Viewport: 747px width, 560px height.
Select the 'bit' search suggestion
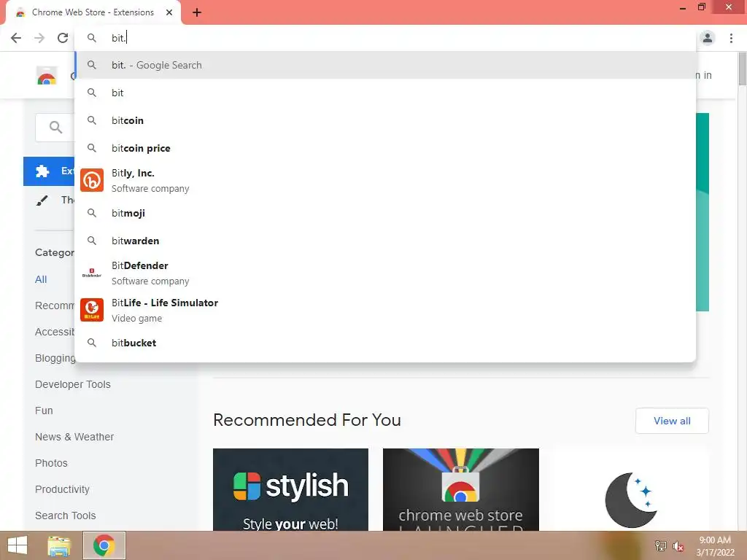(385, 93)
